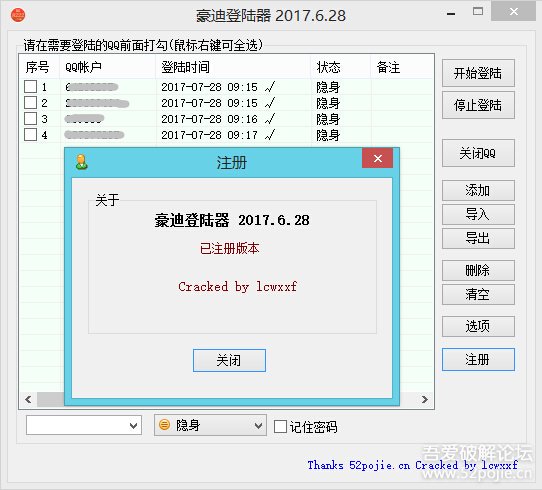Click the red app icon in title bar
Screen dimensions: 542x490
click(x=18, y=16)
